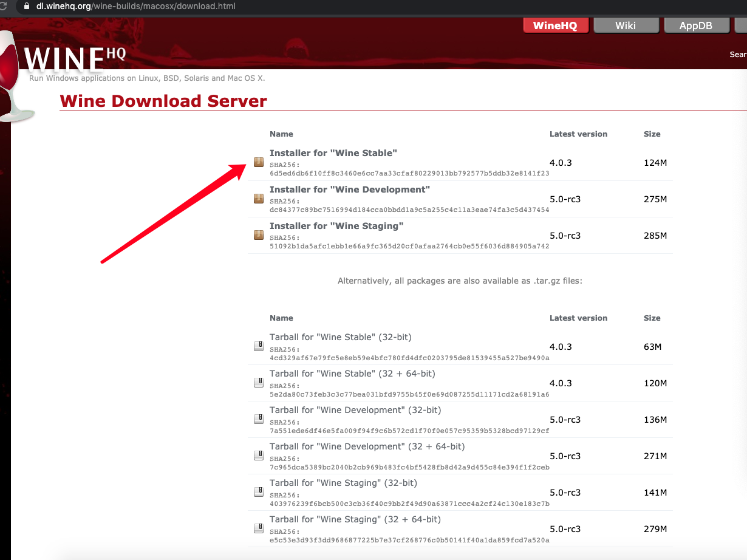747x560 pixels.
Task: Click the 120M size value
Action: pos(655,383)
